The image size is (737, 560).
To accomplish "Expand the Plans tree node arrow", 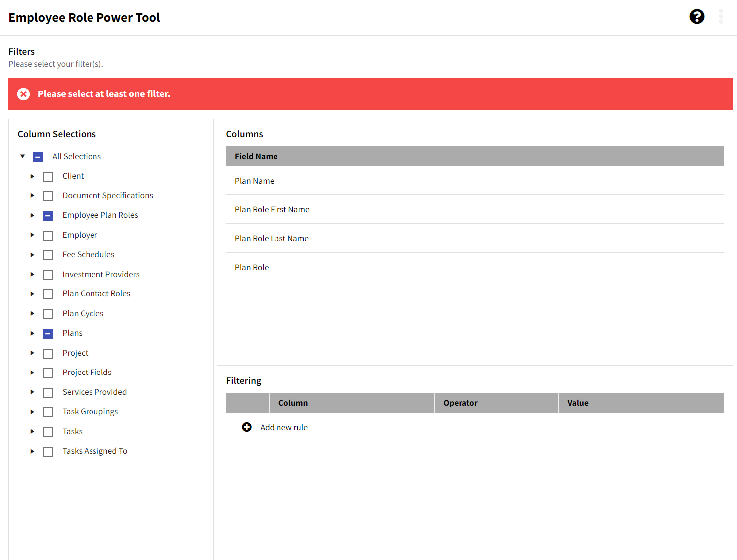I will [32, 333].
